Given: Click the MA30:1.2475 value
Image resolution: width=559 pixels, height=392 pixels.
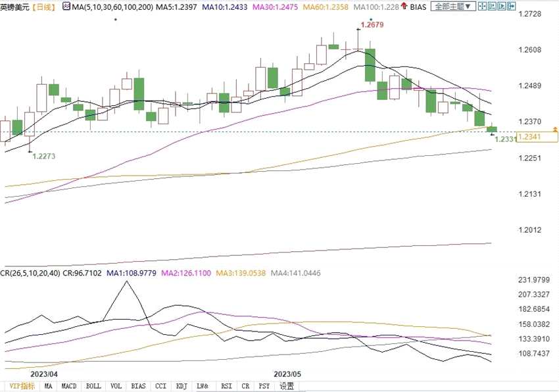Looking at the screenshot, I should click(275, 7).
